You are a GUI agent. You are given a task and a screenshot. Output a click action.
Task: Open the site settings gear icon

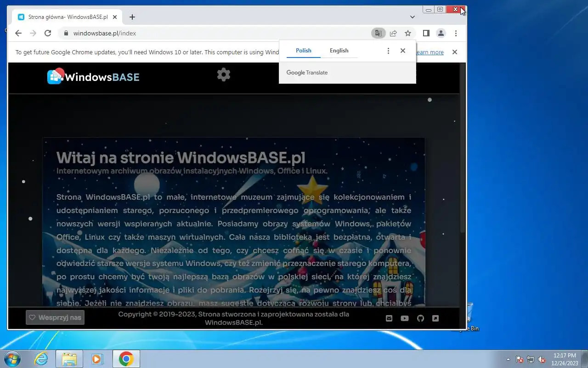(224, 75)
